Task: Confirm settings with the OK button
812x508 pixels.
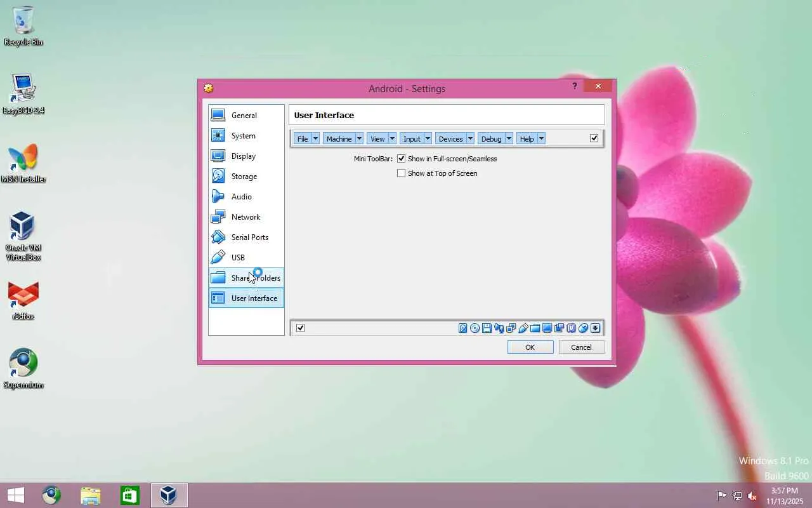Action: (530, 347)
